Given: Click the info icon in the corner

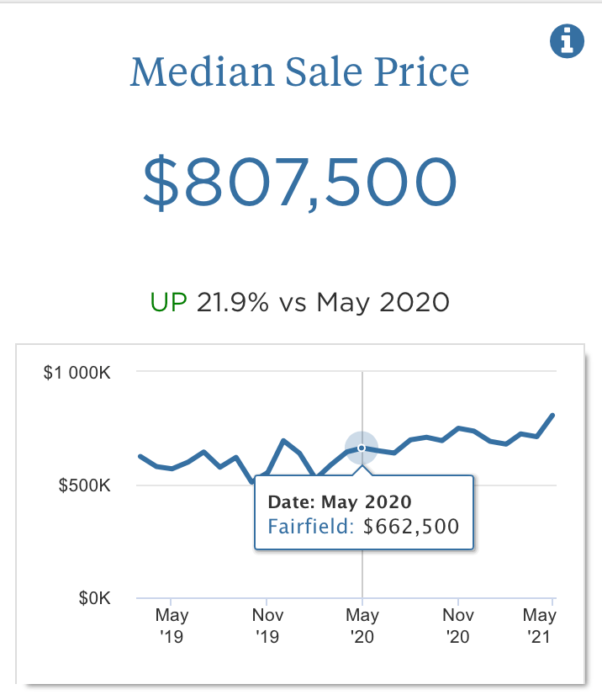Looking at the screenshot, I should tap(568, 40).
